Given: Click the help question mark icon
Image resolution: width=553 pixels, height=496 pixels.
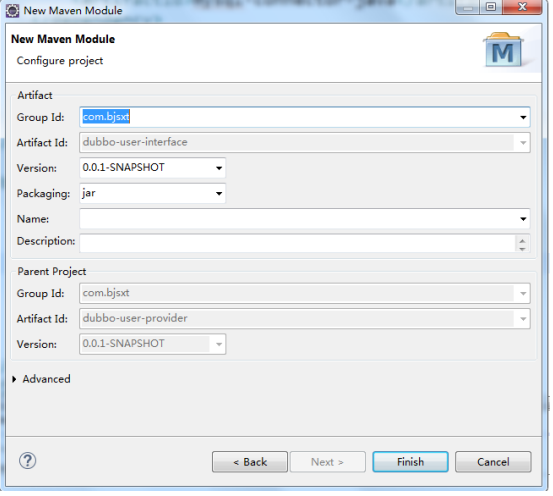Looking at the screenshot, I should [27, 460].
